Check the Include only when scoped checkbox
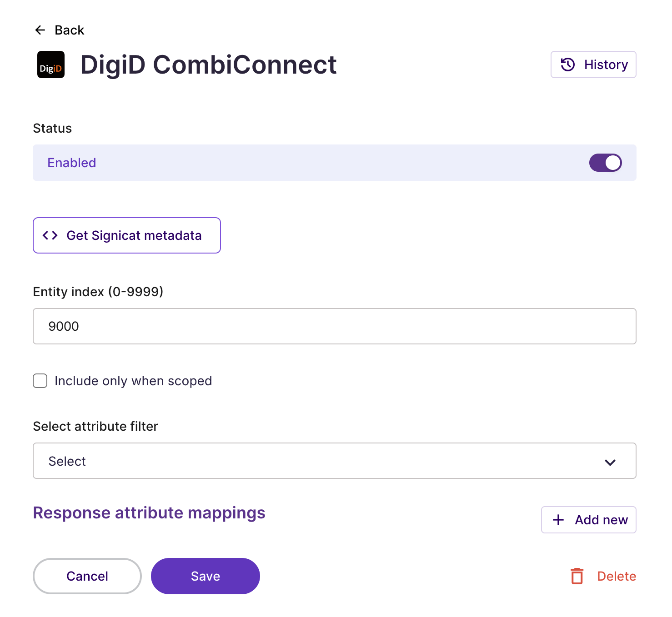This screenshot has height=617, width=672. click(x=40, y=381)
